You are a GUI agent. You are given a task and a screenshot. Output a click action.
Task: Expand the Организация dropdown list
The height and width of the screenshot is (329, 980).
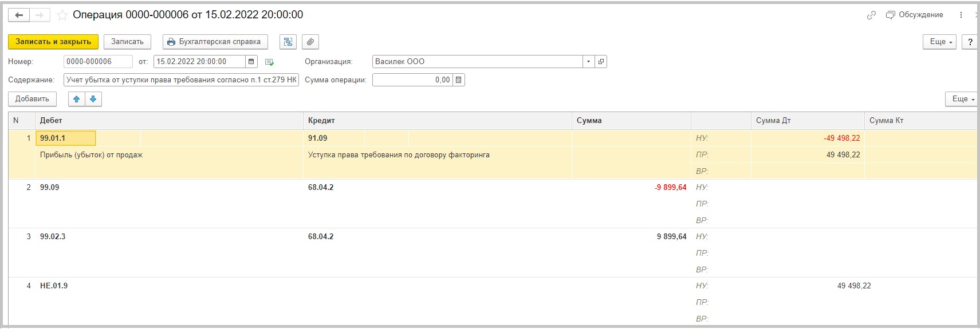(589, 62)
